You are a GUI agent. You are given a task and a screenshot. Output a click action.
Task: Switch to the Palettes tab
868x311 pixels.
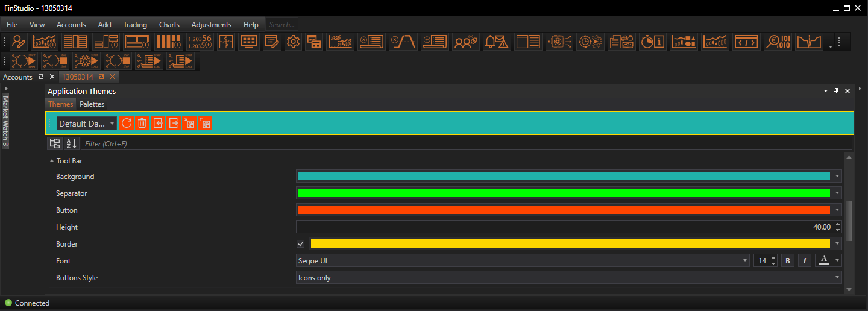pyautogui.click(x=92, y=104)
